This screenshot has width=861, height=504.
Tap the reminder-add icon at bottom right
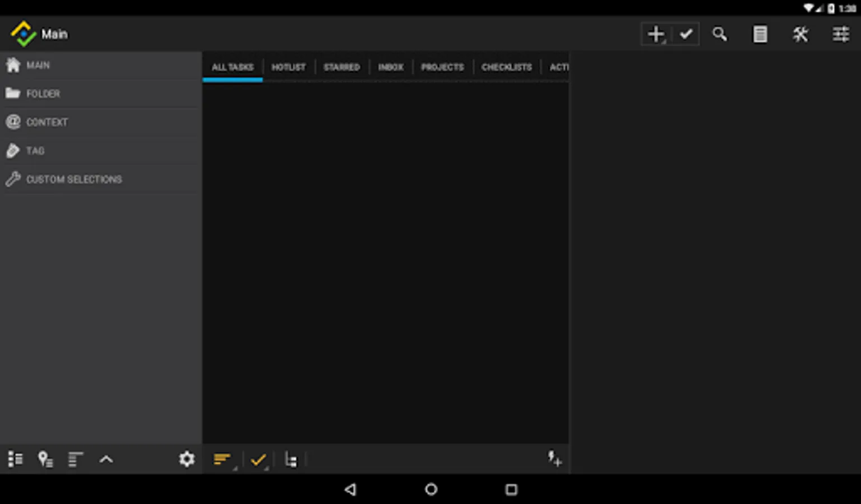click(555, 459)
